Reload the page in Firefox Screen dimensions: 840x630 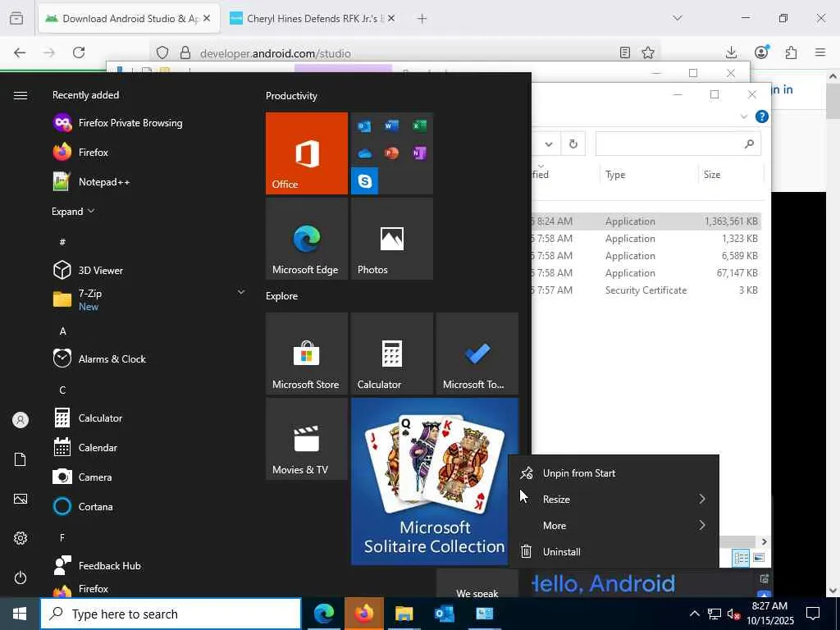point(79,52)
